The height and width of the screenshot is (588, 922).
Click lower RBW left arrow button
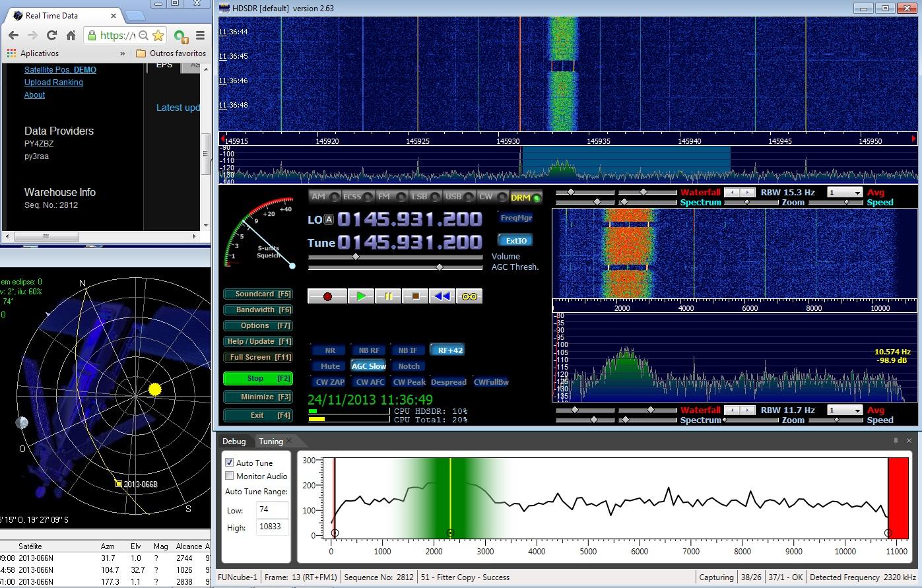coord(732,410)
